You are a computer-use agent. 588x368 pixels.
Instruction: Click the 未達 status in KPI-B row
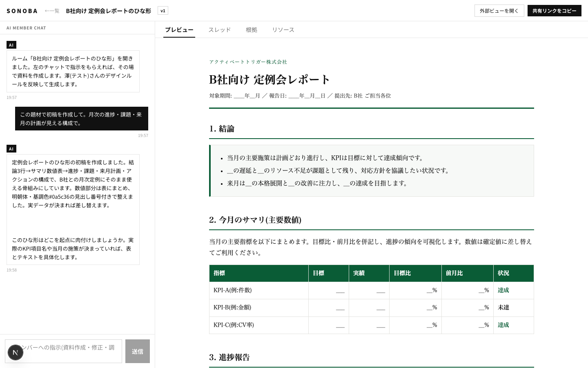coord(503,307)
